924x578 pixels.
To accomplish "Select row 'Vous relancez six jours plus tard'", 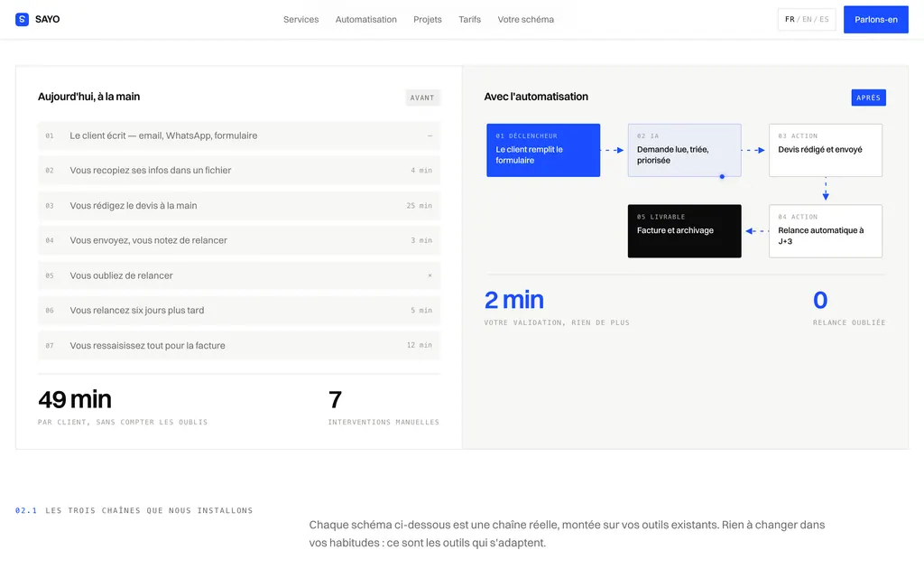I will [238, 311].
